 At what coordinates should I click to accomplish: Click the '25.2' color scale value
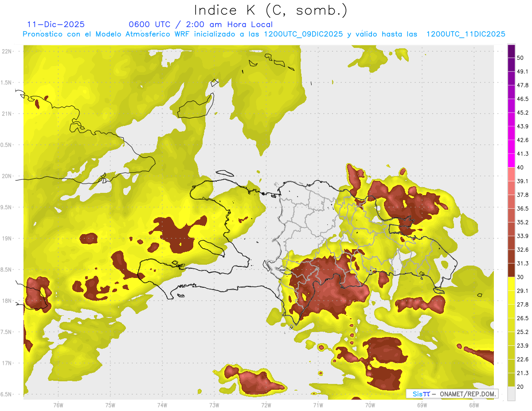point(523,332)
